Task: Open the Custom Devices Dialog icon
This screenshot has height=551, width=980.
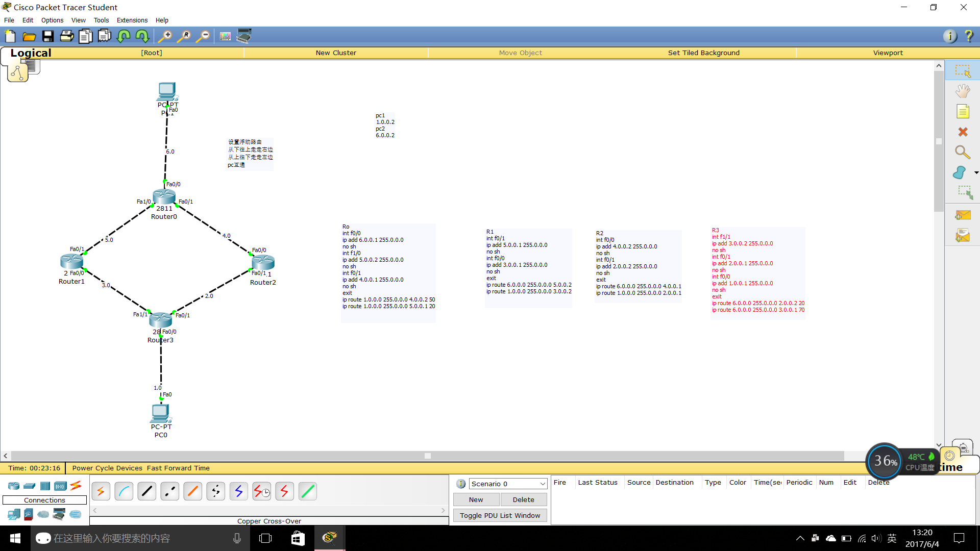Action: coord(244,36)
